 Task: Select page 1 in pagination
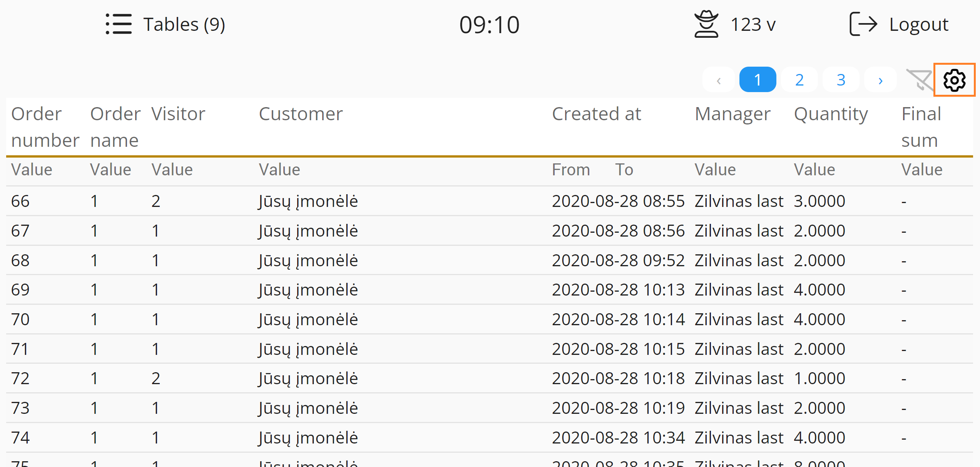pos(758,80)
